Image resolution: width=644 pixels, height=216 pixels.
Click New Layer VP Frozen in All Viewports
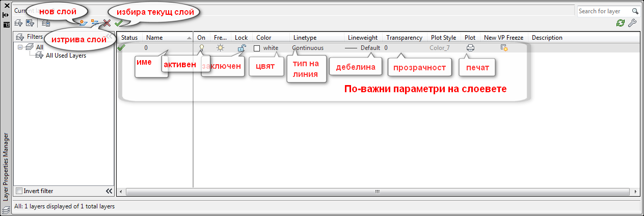95,23
